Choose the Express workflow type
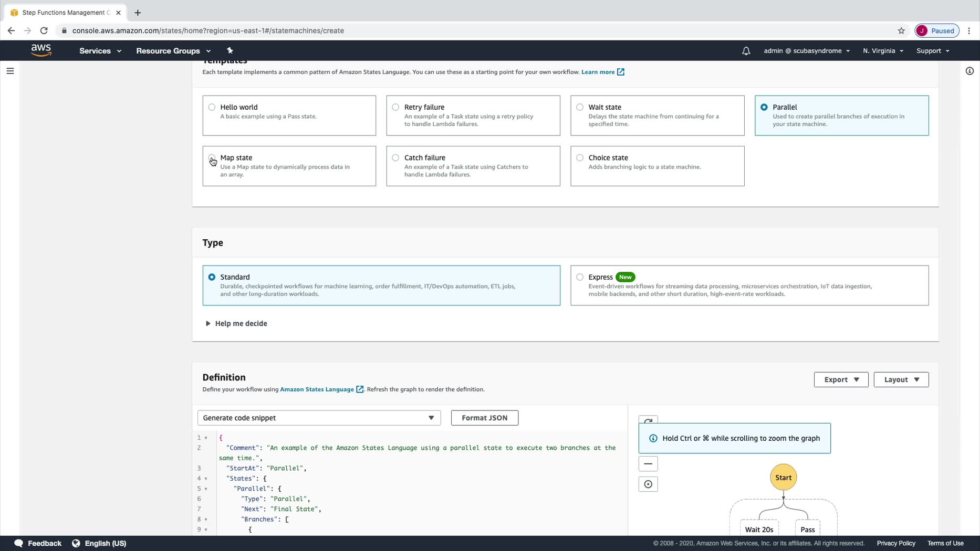 point(749,285)
